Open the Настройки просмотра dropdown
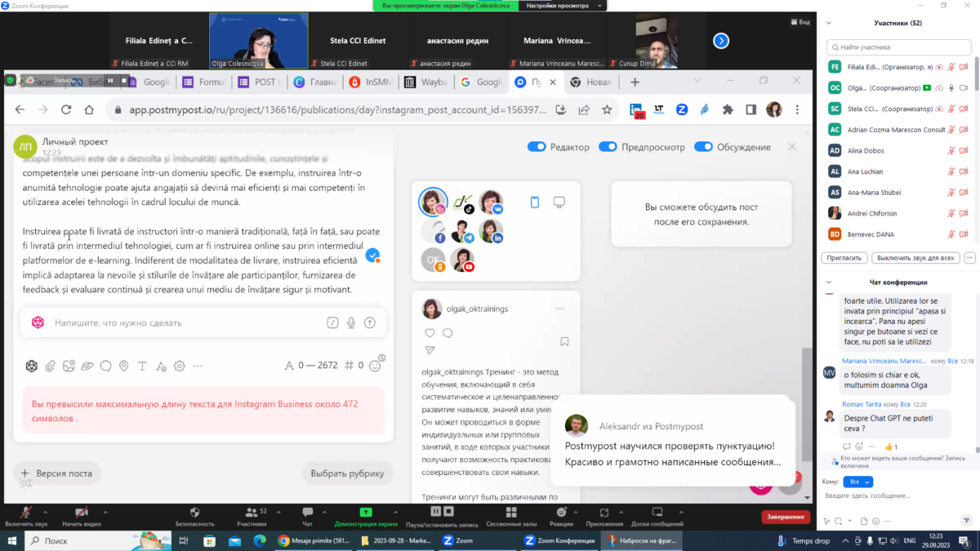980x551 pixels. pyautogui.click(x=563, y=5)
